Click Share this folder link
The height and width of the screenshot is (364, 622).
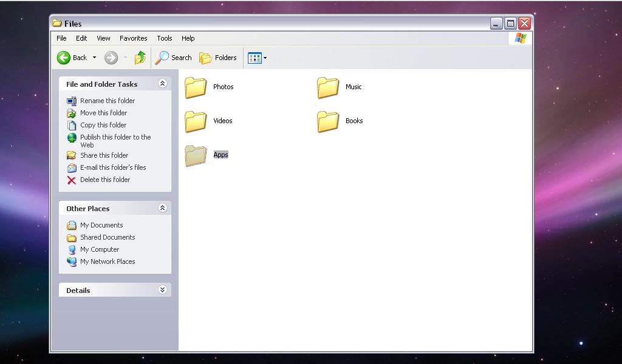point(104,155)
